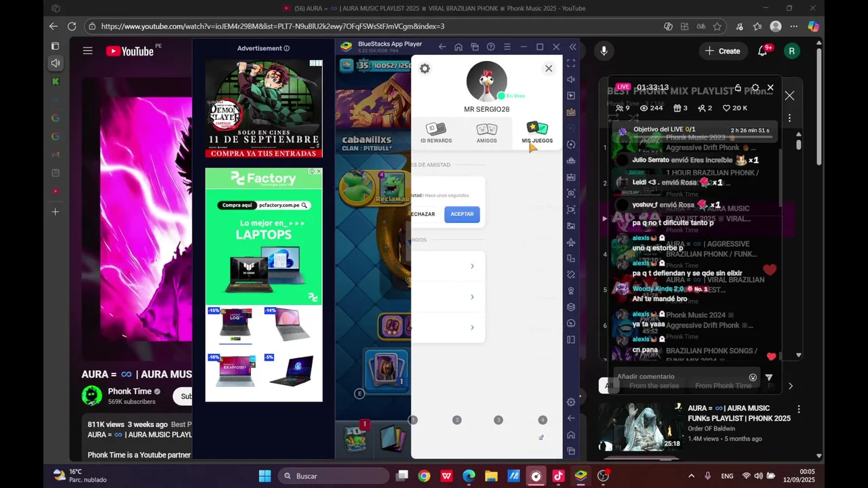Open YouTube hamburger guide menu
868x488 pixels.
tap(87, 51)
